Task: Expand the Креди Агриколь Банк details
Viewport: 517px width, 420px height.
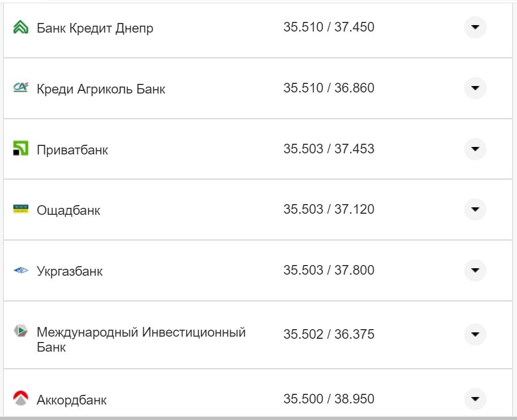Action: (x=475, y=88)
